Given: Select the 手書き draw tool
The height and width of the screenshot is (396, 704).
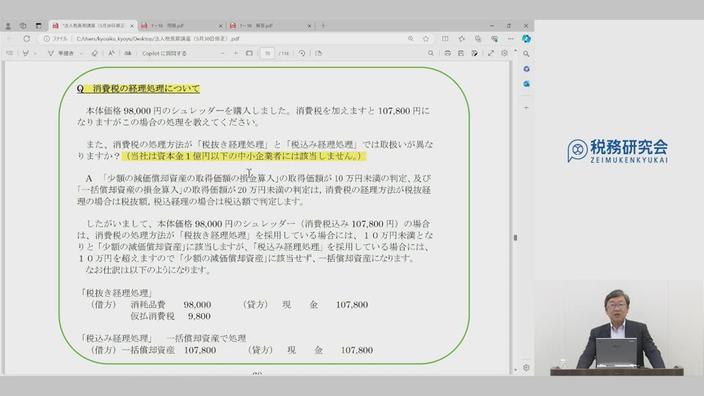Looking at the screenshot, I should point(61,53).
